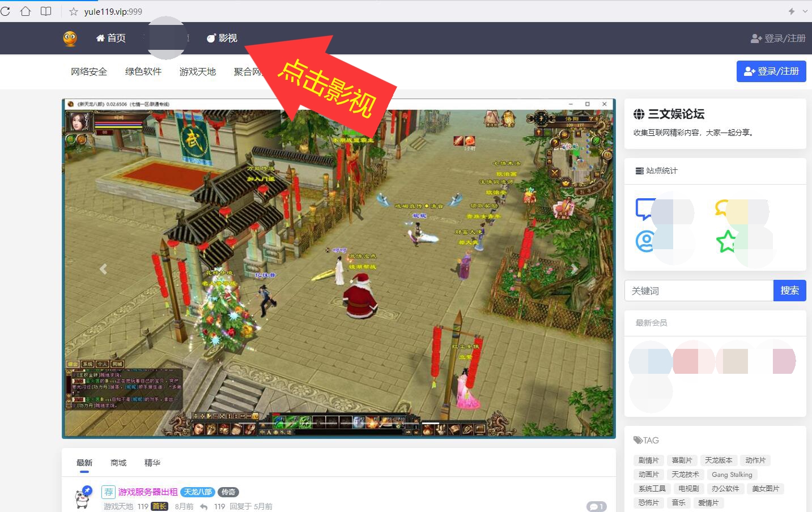Click the lightning speed-mode icon in address bar
Viewport: 812px width, 512px height.
(792, 11)
